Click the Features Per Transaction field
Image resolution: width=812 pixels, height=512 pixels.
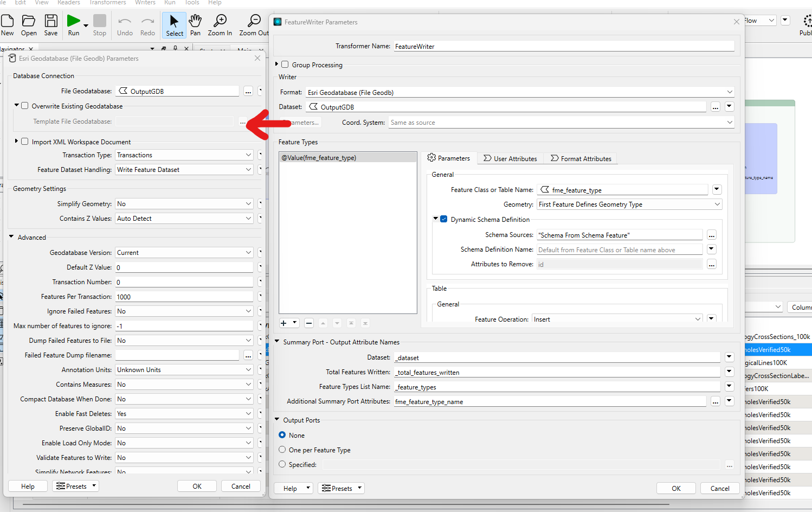[x=184, y=297]
